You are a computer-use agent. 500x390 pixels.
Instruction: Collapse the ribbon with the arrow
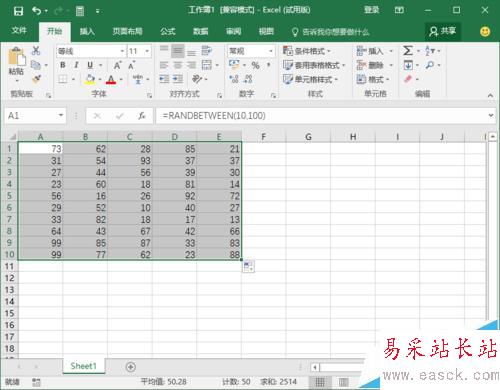pyautogui.click(x=490, y=95)
